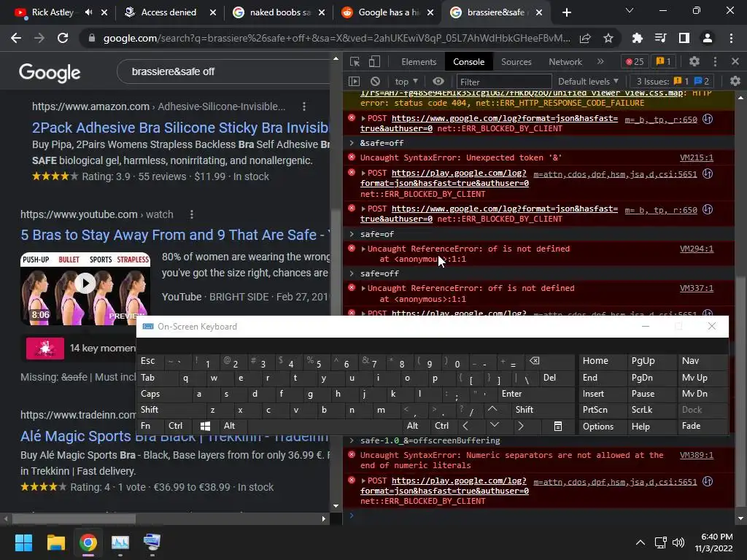Play the Bright Side video preview

(85, 284)
